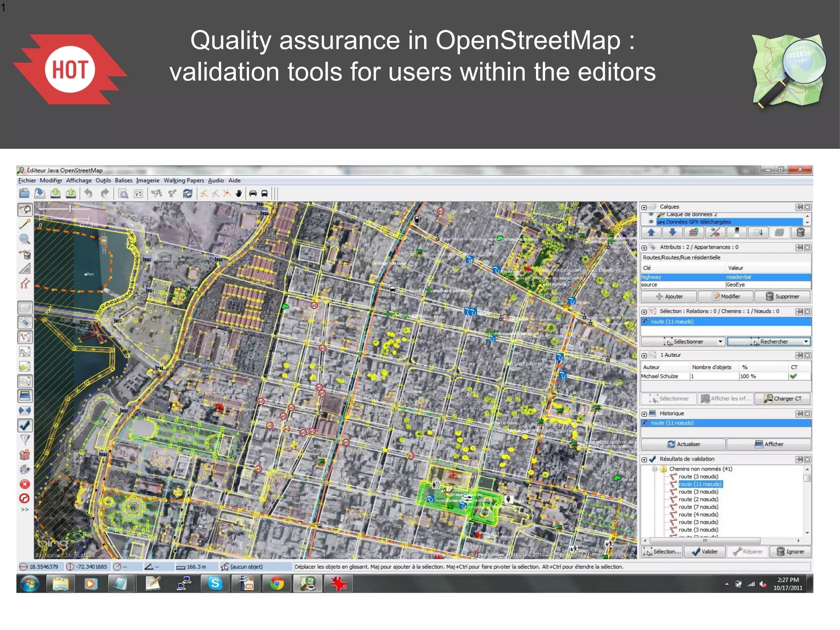Viewport: 840px width, 630px height.
Task: Click the open file toolbar icon
Action: tap(24, 193)
